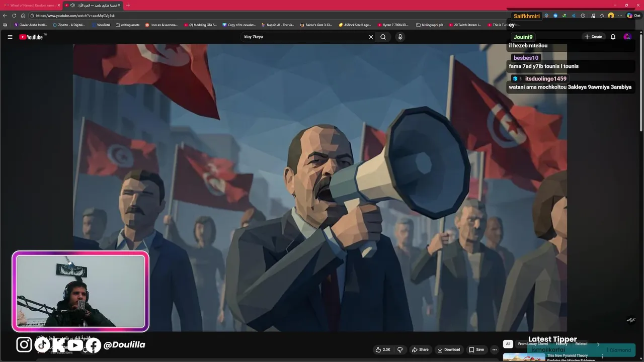Select the address bar URL

click(x=75, y=16)
